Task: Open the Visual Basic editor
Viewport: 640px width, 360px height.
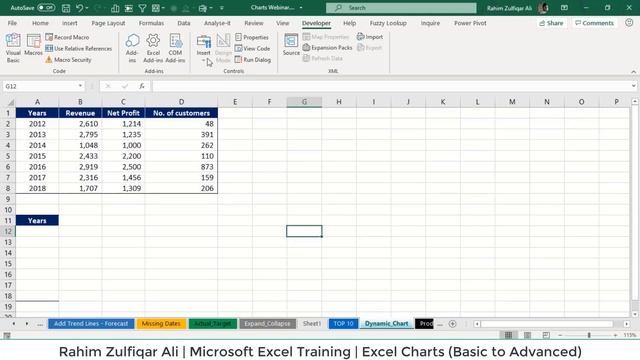Action: 13,48
